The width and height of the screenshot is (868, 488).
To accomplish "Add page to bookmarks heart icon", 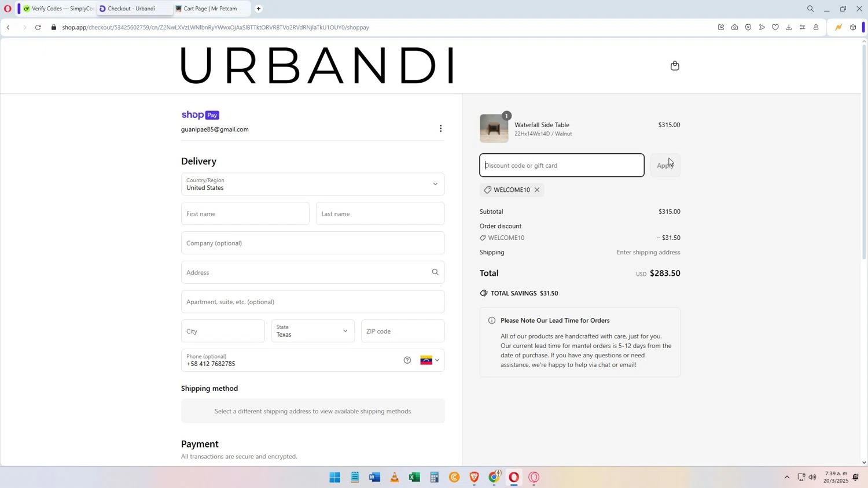I will [x=775, y=27].
